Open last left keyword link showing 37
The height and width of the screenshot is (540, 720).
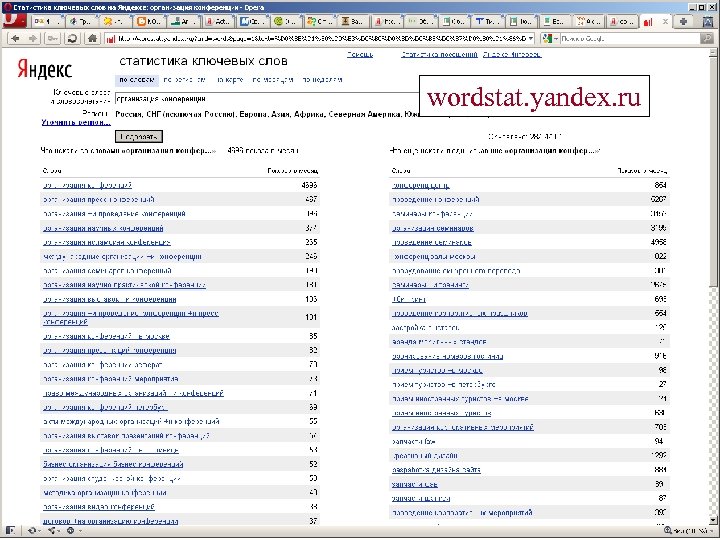(x=110, y=522)
